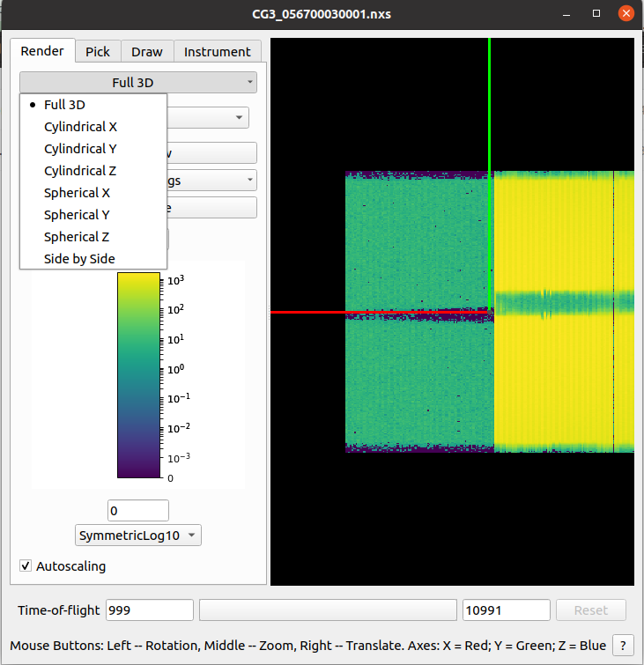Open the Pick tab

pyautogui.click(x=98, y=52)
